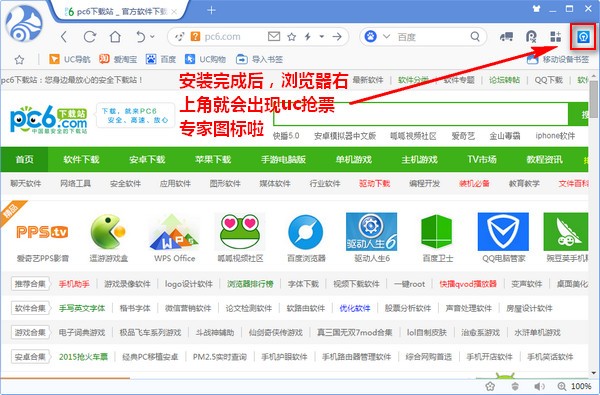
Task: Click the pc6 site search box
Action: click(421, 114)
